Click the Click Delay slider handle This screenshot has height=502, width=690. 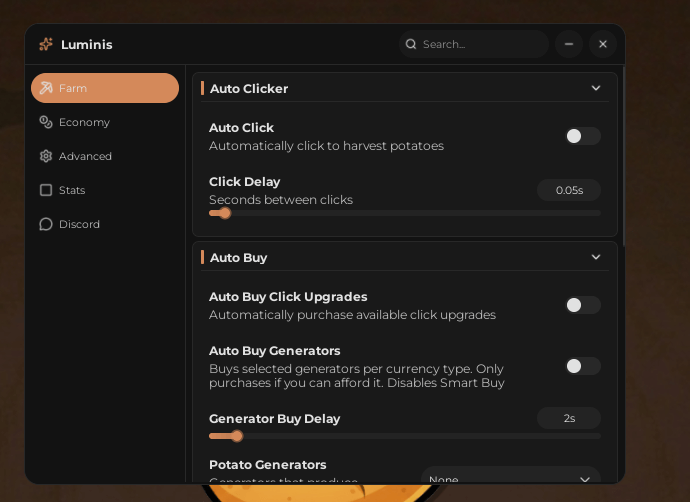[x=225, y=213]
